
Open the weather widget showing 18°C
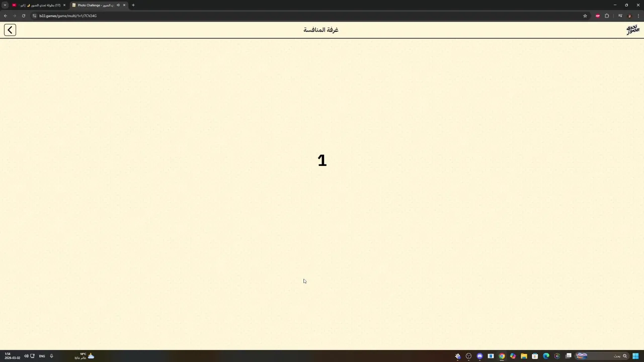pyautogui.click(x=85, y=356)
